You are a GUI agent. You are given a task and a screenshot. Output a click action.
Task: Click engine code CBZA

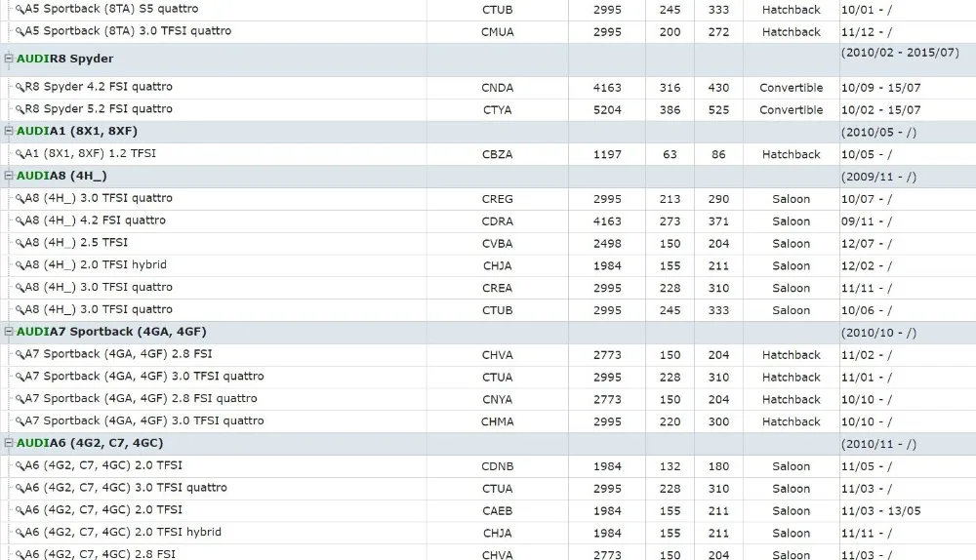pyautogui.click(x=498, y=154)
